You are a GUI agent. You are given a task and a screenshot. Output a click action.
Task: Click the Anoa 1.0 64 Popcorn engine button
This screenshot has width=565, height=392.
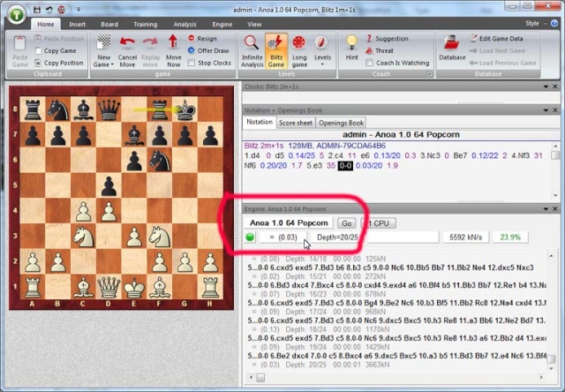point(289,223)
